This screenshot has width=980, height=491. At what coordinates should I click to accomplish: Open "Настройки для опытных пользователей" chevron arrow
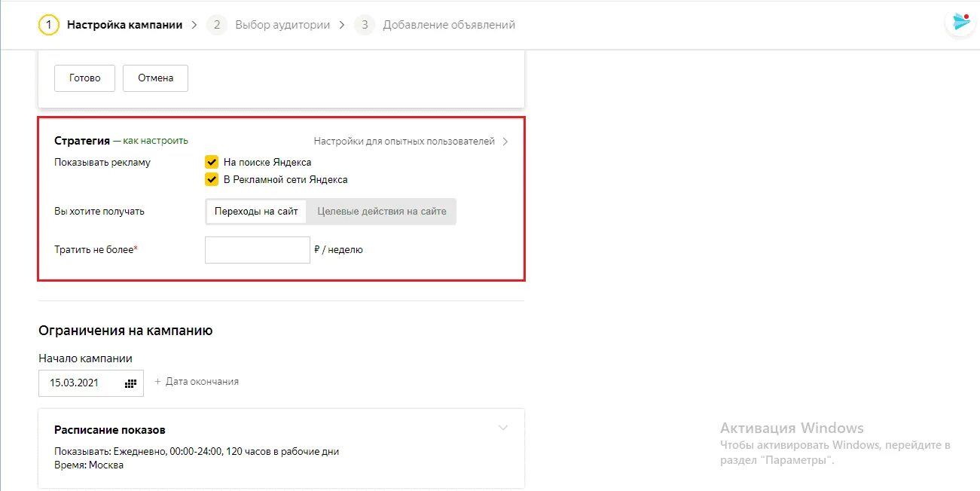tap(505, 142)
